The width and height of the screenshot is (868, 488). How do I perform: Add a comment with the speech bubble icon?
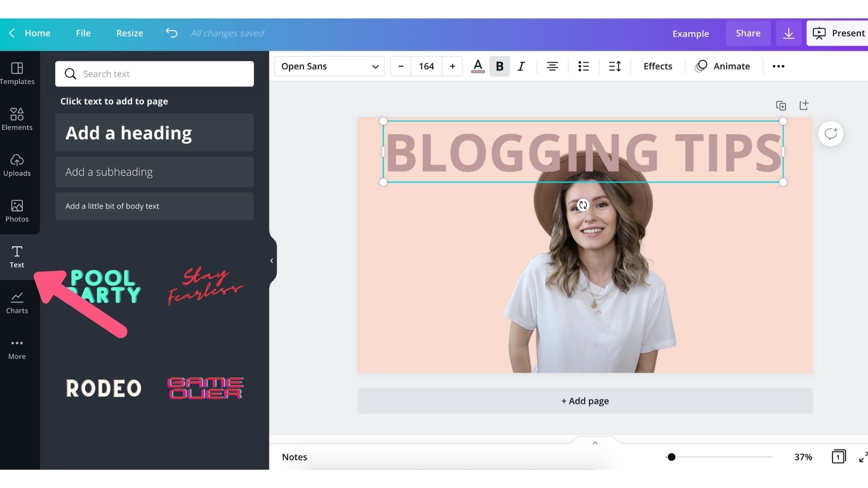(x=830, y=134)
